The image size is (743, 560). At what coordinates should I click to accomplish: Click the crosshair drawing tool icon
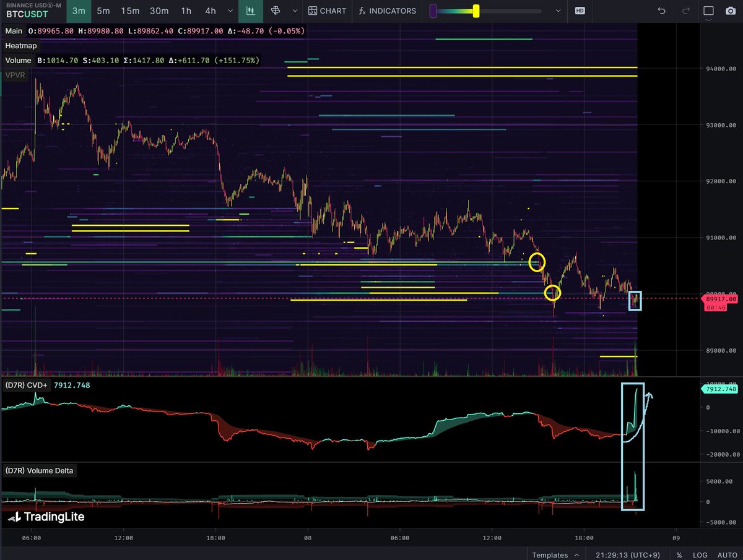[x=276, y=11]
